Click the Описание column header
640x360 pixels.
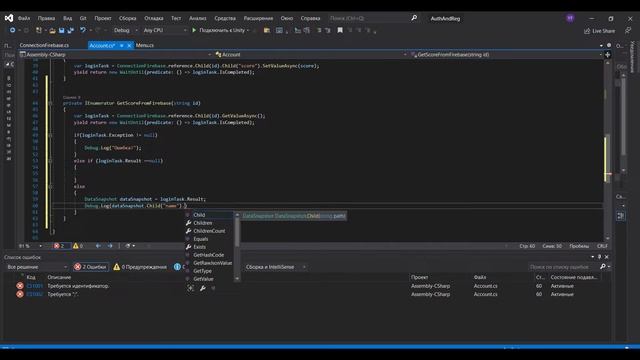(x=59, y=277)
